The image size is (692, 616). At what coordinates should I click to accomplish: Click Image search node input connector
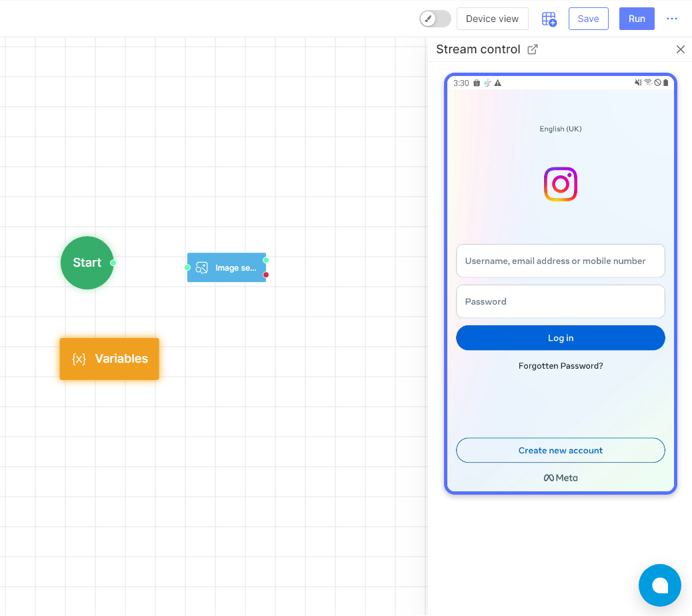tap(187, 267)
